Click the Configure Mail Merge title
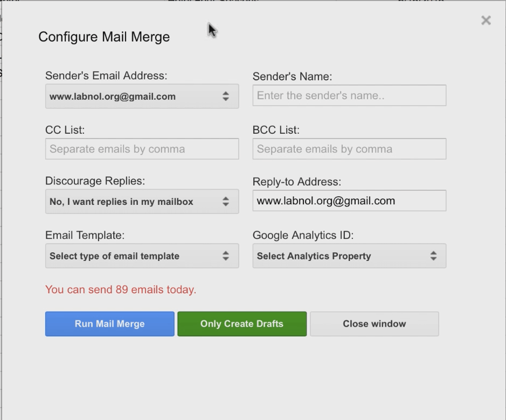Viewport: 506px width, 420px height. (104, 37)
